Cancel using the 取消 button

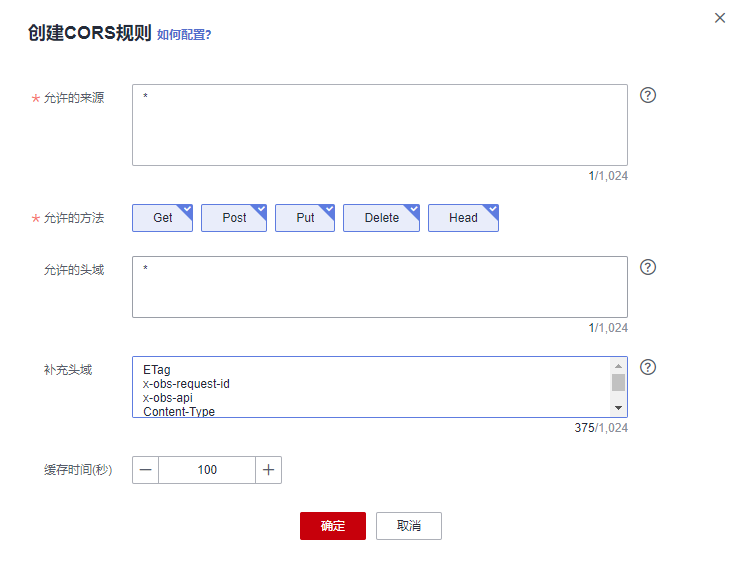point(408,526)
